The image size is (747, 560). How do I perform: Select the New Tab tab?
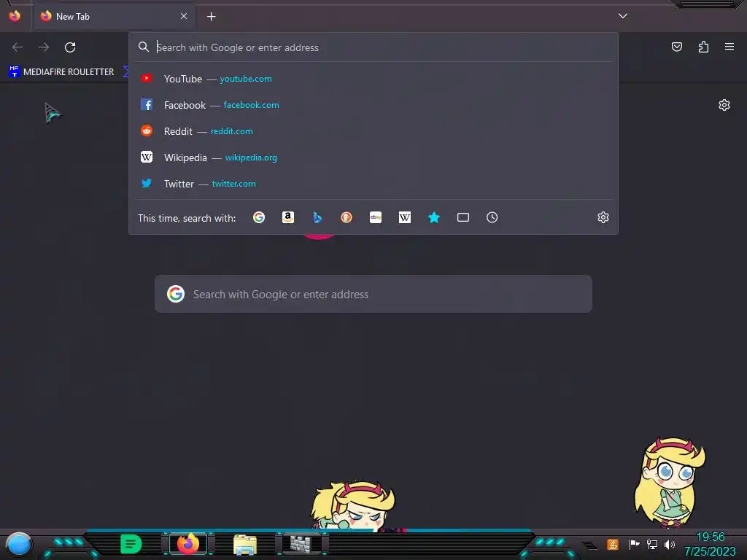115,17
